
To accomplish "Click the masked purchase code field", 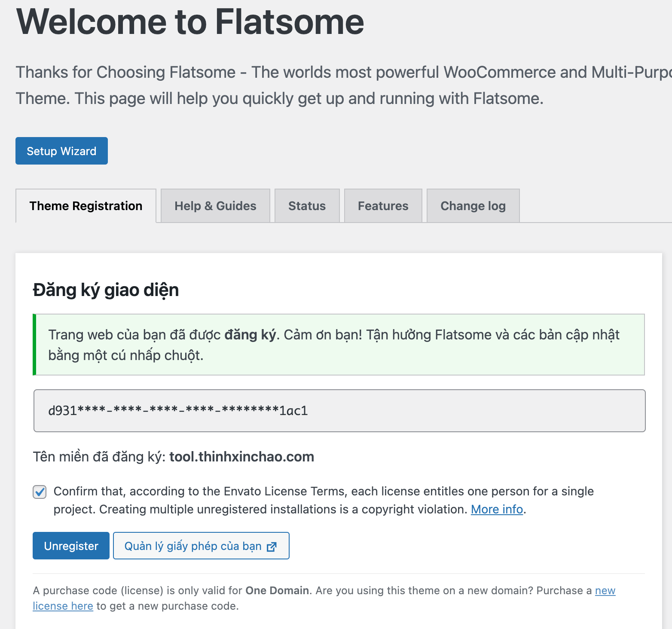I will click(x=339, y=411).
